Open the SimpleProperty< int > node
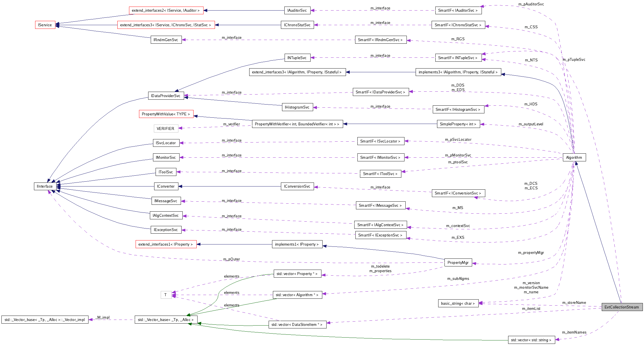Screen dimensions: 644x345 click(458, 124)
